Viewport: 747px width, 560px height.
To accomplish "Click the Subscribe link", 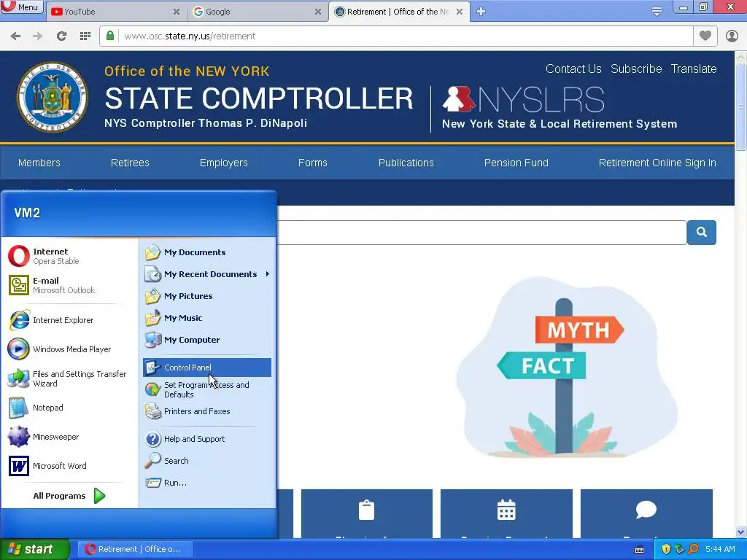I will (x=636, y=69).
